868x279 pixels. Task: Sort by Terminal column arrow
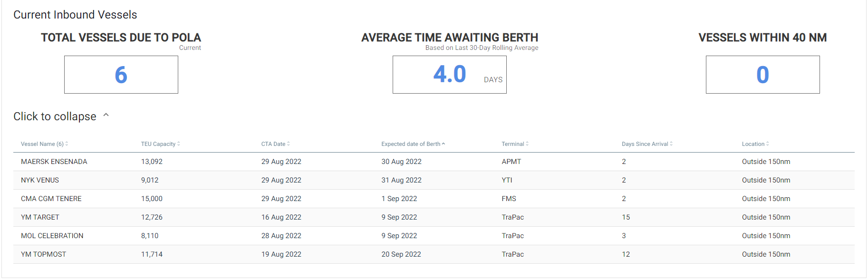527,144
